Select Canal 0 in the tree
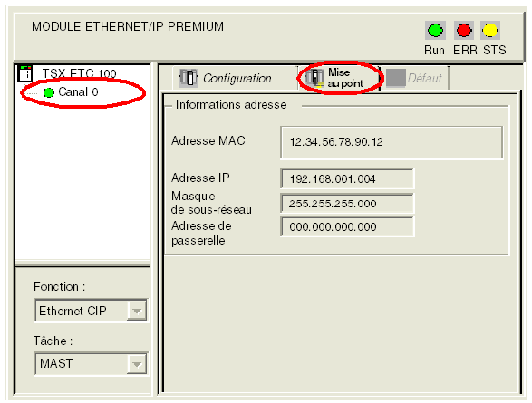Image resolution: width=532 pixels, height=403 pixels. click(78, 91)
